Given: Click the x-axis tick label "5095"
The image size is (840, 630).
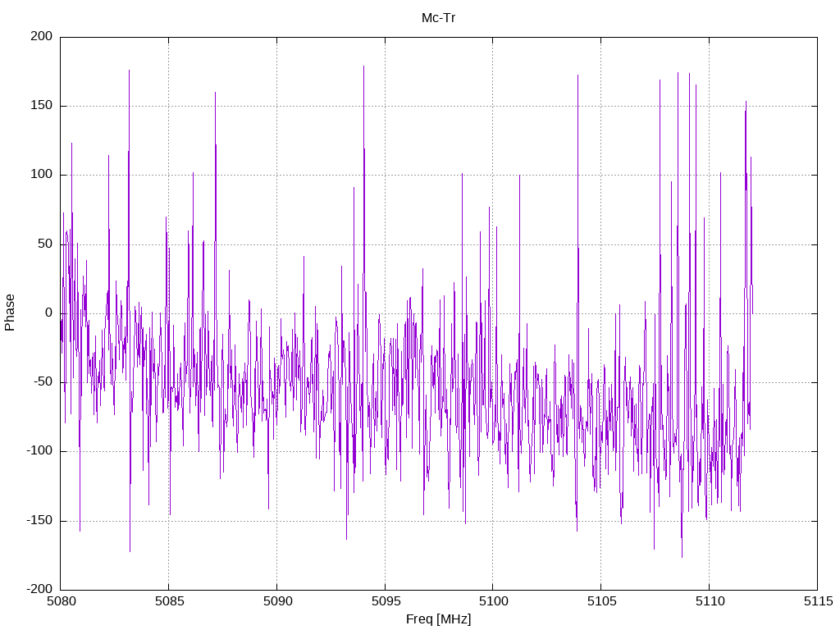Looking at the screenshot, I should [386, 601].
